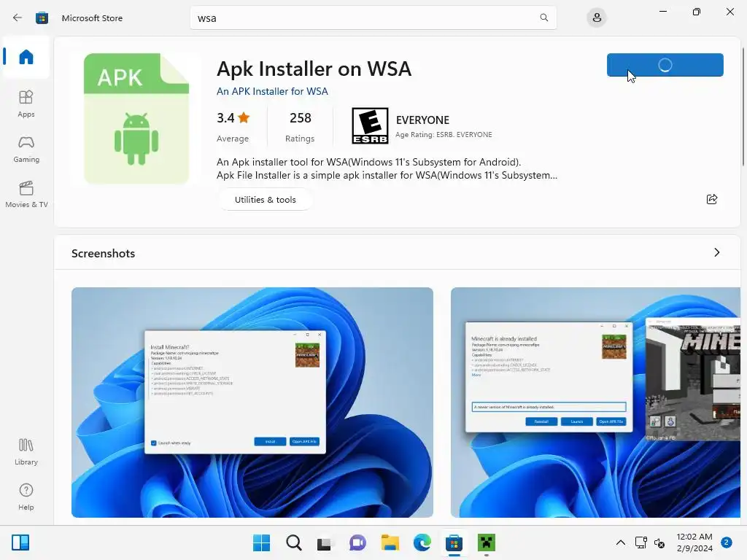Click the orange rating star
This screenshot has height=560, width=747.
[244, 117]
